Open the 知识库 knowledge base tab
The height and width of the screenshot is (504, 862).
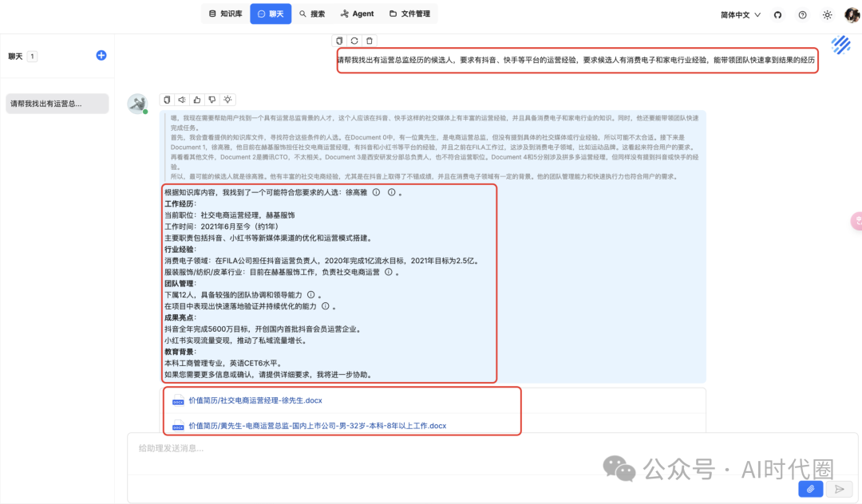pos(225,14)
